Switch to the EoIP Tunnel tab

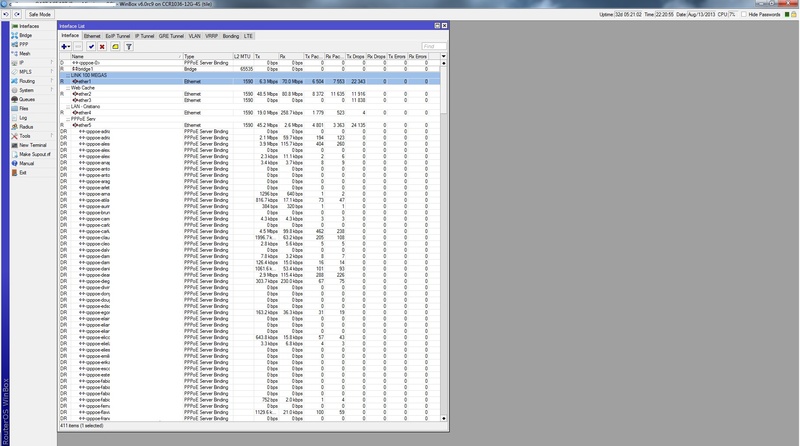[118, 36]
